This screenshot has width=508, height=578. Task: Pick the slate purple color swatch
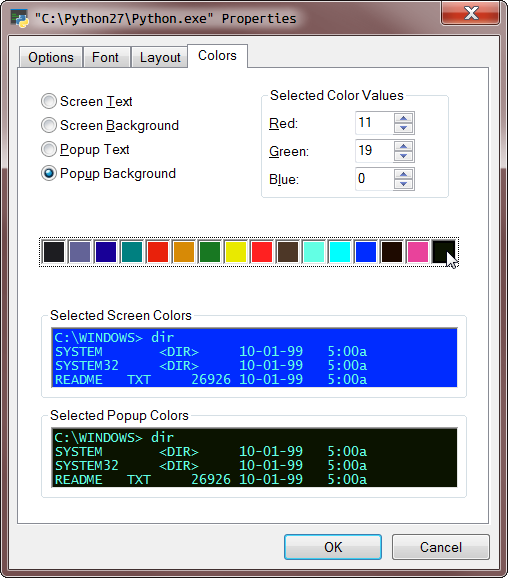tap(80, 252)
